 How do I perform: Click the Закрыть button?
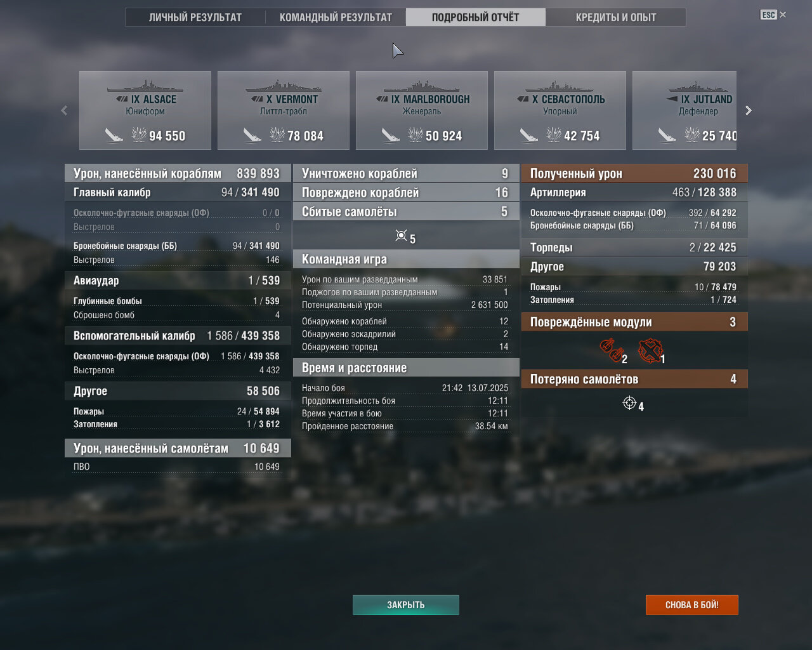click(406, 605)
